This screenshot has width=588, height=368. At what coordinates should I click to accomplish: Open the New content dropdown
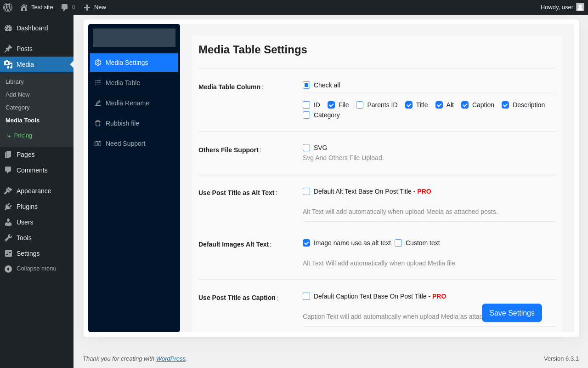(95, 7)
